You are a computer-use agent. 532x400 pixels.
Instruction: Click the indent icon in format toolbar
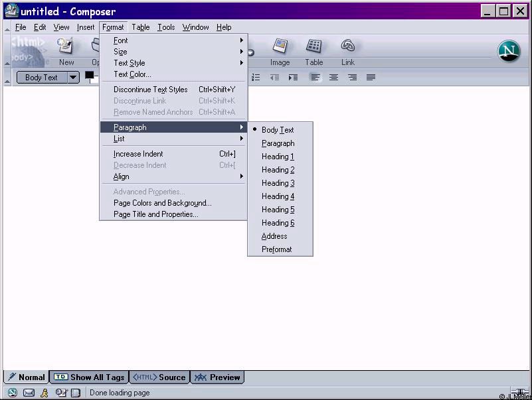293,78
